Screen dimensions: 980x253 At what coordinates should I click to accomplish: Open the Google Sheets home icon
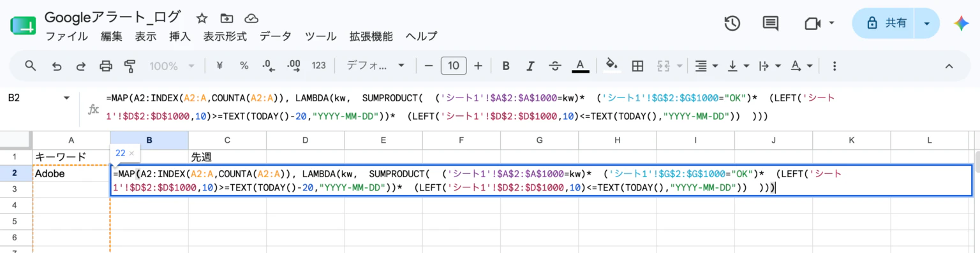(24, 25)
